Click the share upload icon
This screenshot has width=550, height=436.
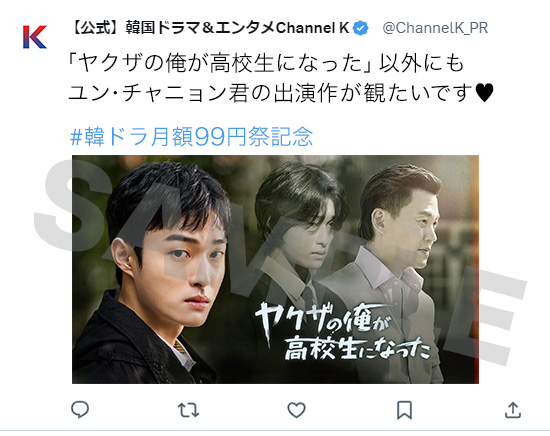point(513,410)
